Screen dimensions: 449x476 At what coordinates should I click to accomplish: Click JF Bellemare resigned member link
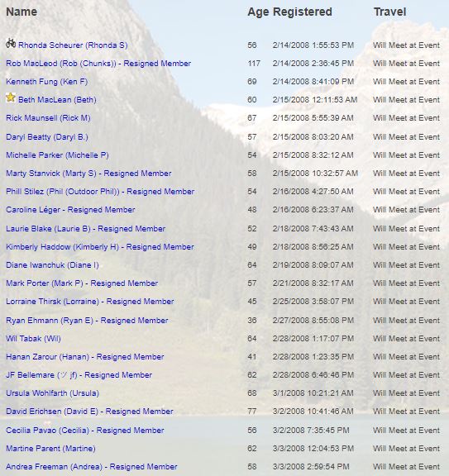coord(79,375)
